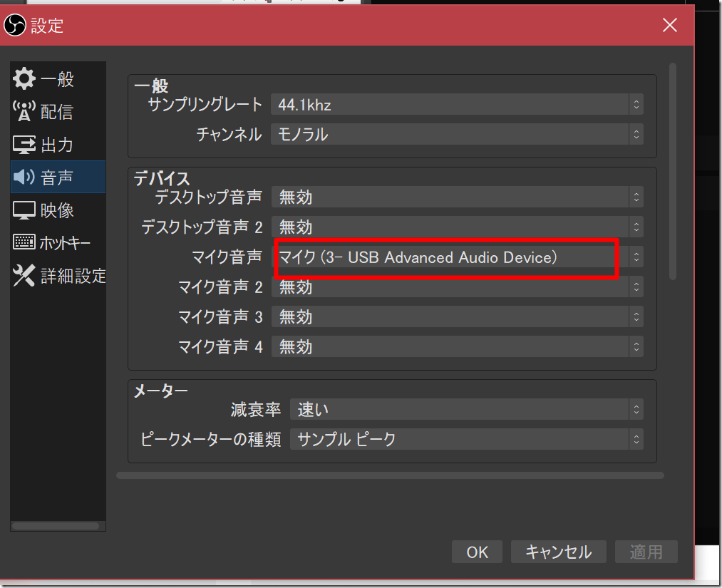722x588 pixels.
Task: Switch to the 出力 tab label
Action: coord(57,145)
